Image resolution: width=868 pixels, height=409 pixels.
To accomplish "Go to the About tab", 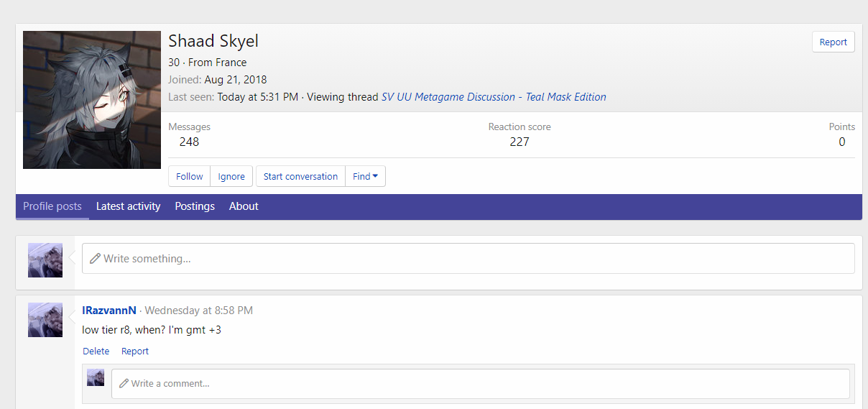I will click(244, 206).
